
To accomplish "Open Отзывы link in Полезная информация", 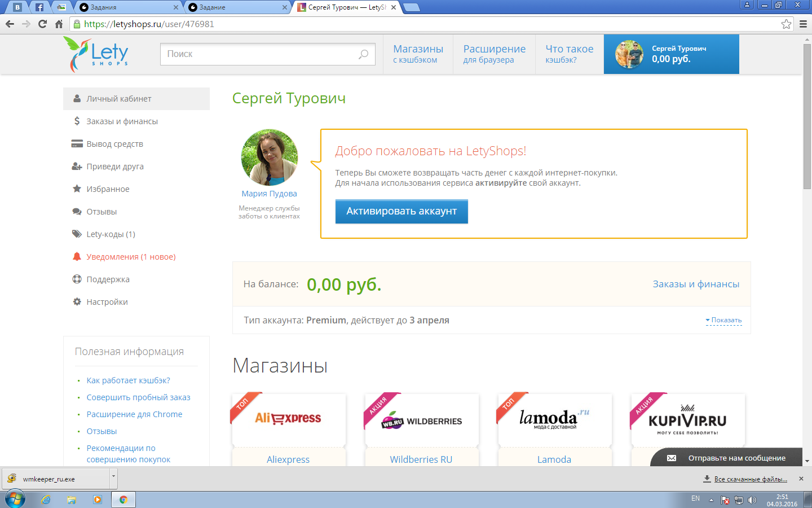I will click(102, 431).
